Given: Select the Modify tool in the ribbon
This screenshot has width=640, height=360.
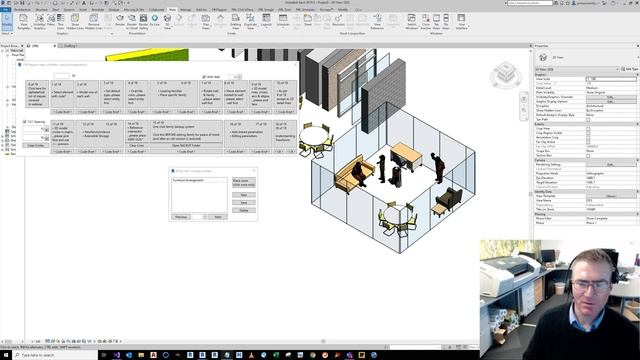Looking at the screenshot, I should tap(7, 21).
